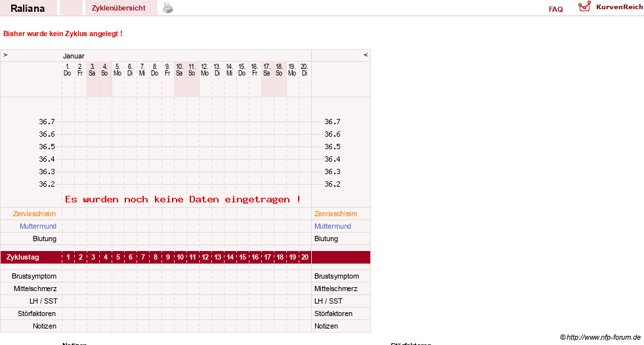Select cycle day 14 in Zyklustag row

point(230,258)
